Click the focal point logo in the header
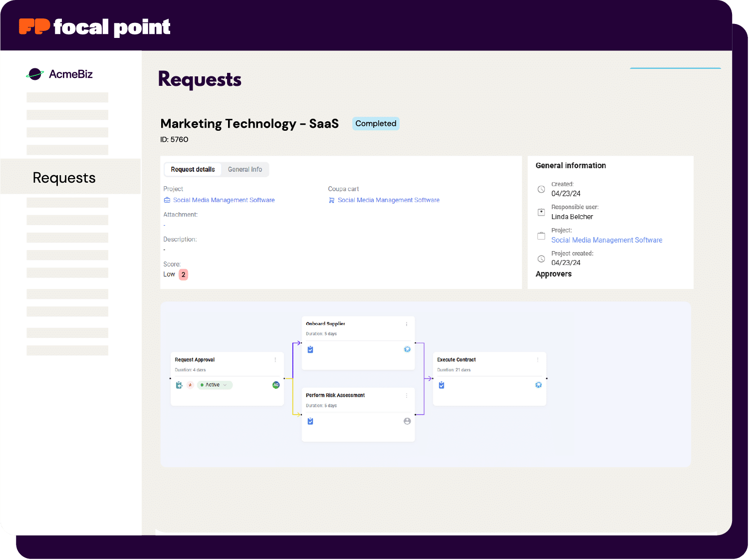This screenshot has height=560, width=750. coord(95,26)
